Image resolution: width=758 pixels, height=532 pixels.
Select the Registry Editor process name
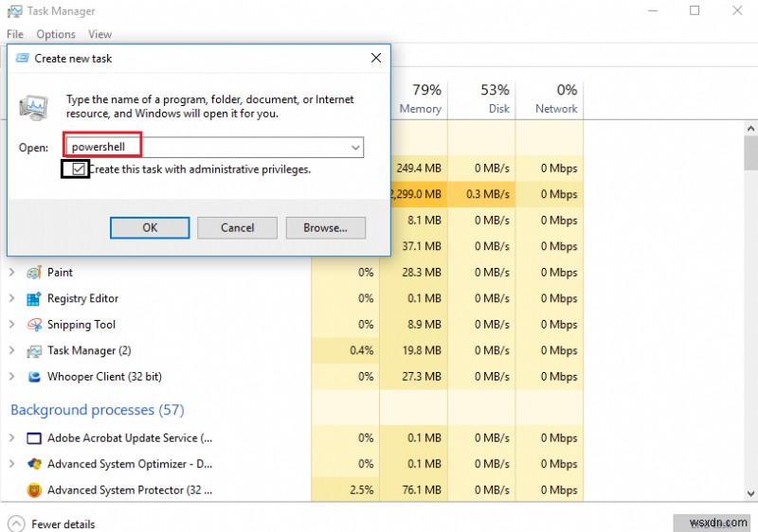pos(82,298)
